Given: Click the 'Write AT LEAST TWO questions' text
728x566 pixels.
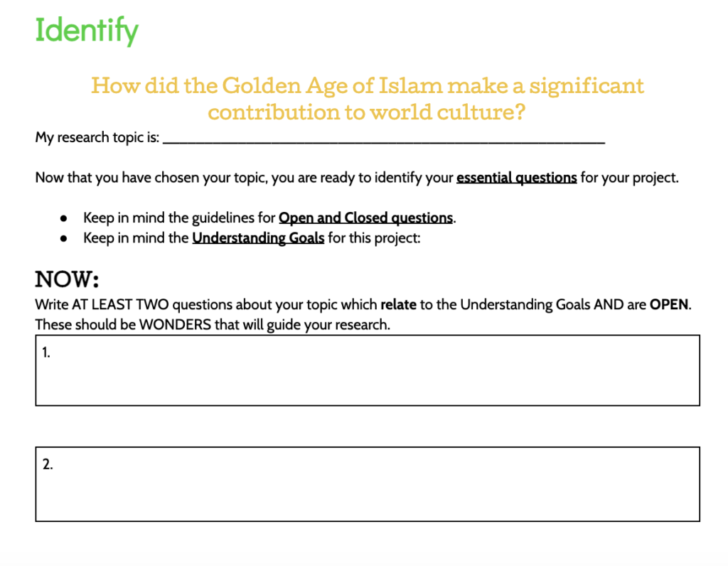Looking at the screenshot, I should point(363,304).
